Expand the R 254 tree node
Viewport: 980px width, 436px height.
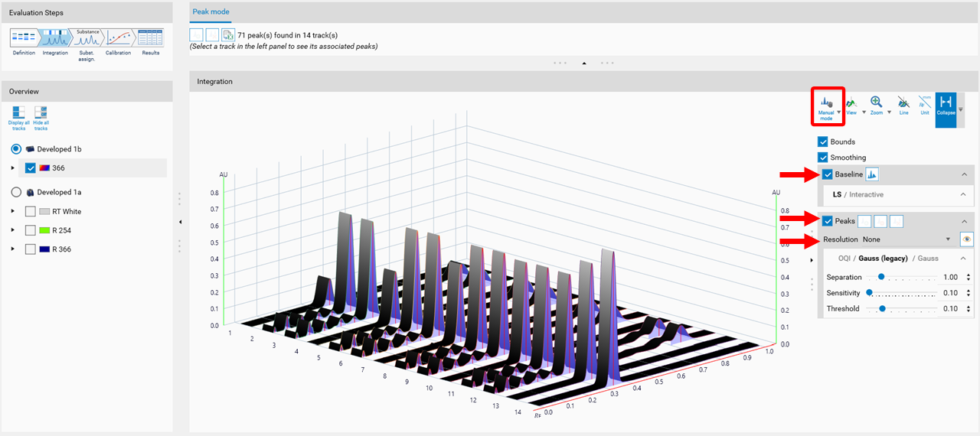[12, 230]
